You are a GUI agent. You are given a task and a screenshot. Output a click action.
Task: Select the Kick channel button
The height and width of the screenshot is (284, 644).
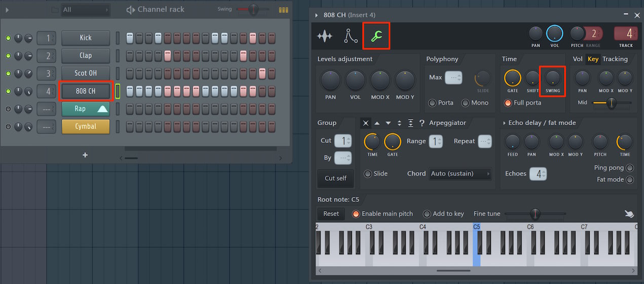coord(86,38)
